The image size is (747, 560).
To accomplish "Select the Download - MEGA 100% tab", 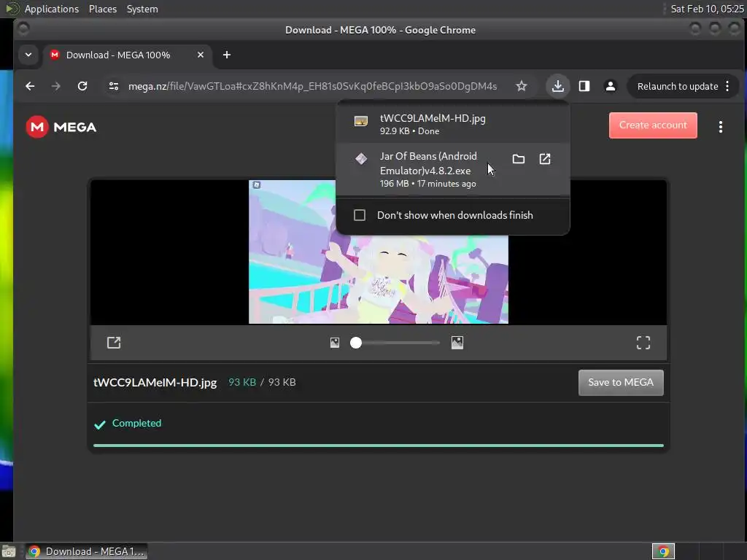I will 117,55.
